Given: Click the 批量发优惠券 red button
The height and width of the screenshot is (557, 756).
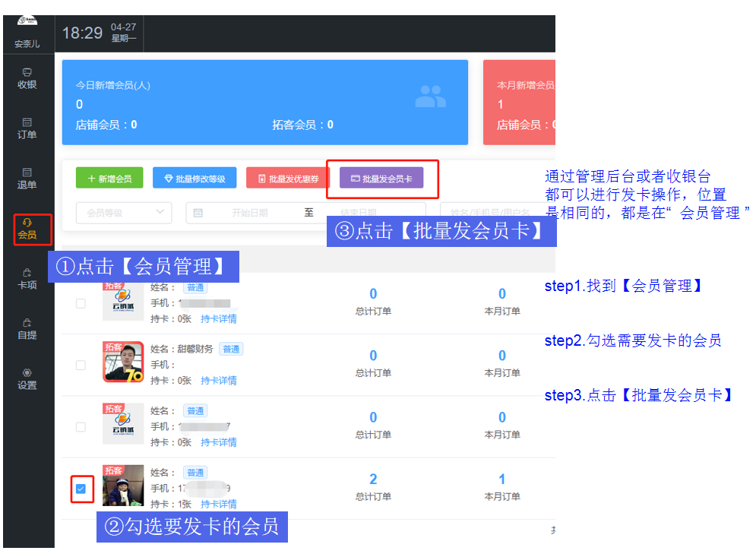Looking at the screenshot, I should click(x=288, y=178).
